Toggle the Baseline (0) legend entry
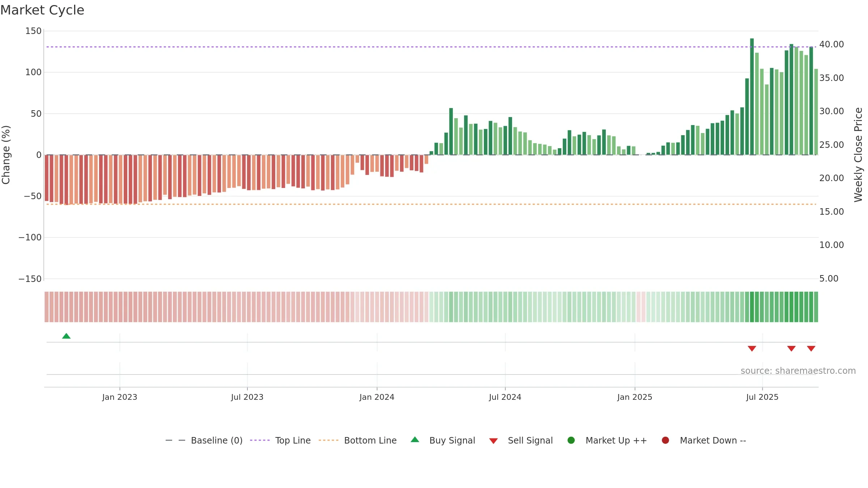This screenshot has height=488, width=868. (204, 440)
